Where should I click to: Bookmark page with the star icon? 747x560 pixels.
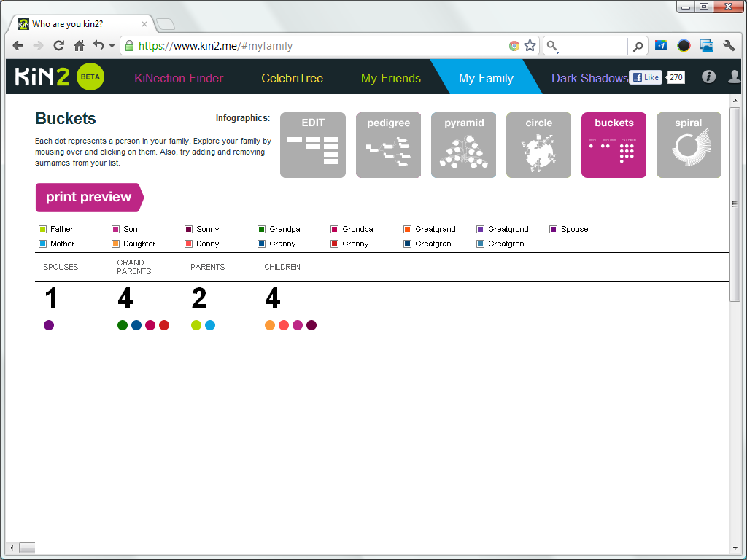point(530,46)
